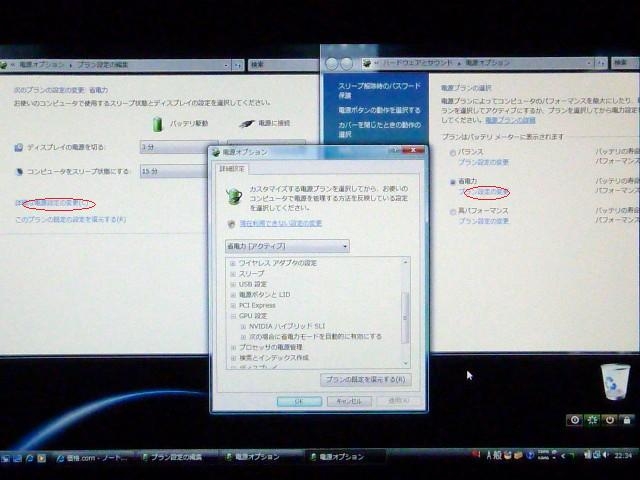Click the scroll down arrow of the settings tree
The height and width of the screenshot is (480, 640).
click(x=405, y=363)
